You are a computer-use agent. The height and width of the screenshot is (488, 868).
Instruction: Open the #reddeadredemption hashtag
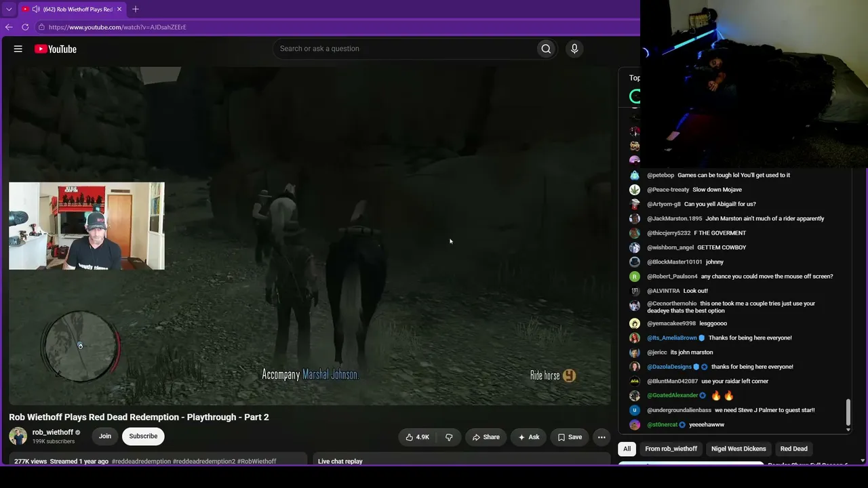click(141, 462)
